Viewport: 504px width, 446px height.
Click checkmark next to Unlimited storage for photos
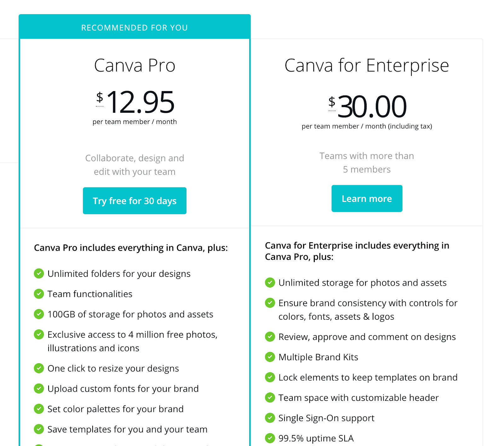click(x=270, y=283)
